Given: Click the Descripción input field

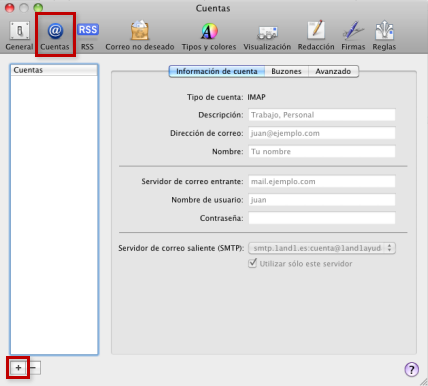Looking at the screenshot, I should click(322, 115).
